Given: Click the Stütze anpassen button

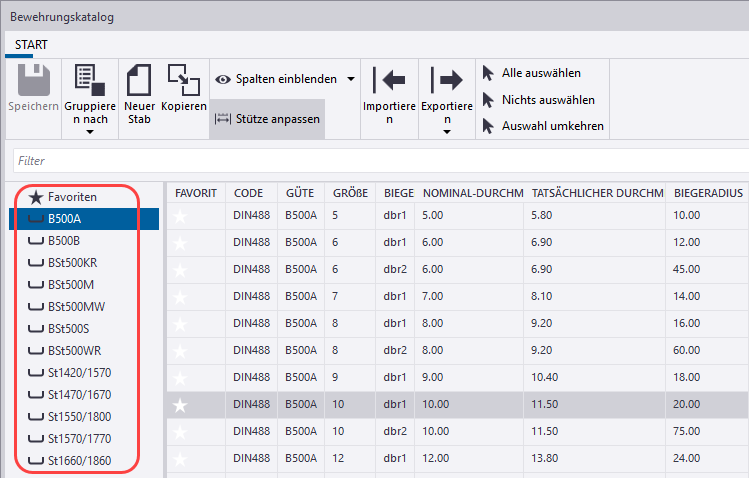Looking at the screenshot, I should click(266, 119).
